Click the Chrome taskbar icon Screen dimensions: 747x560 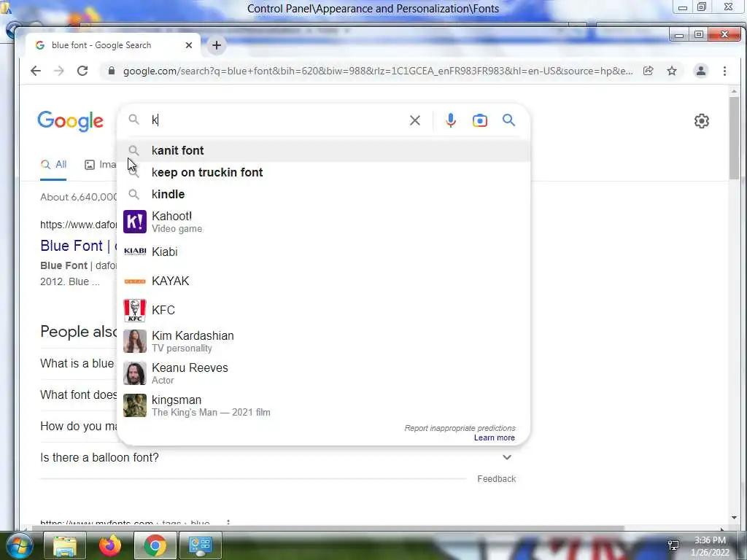pyautogui.click(x=155, y=545)
